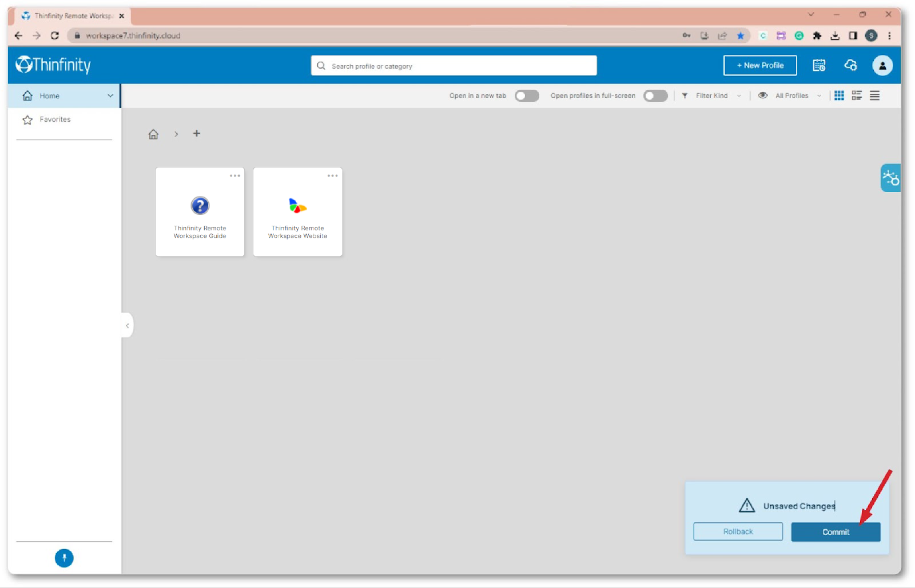Open the user account avatar menu

click(x=882, y=66)
